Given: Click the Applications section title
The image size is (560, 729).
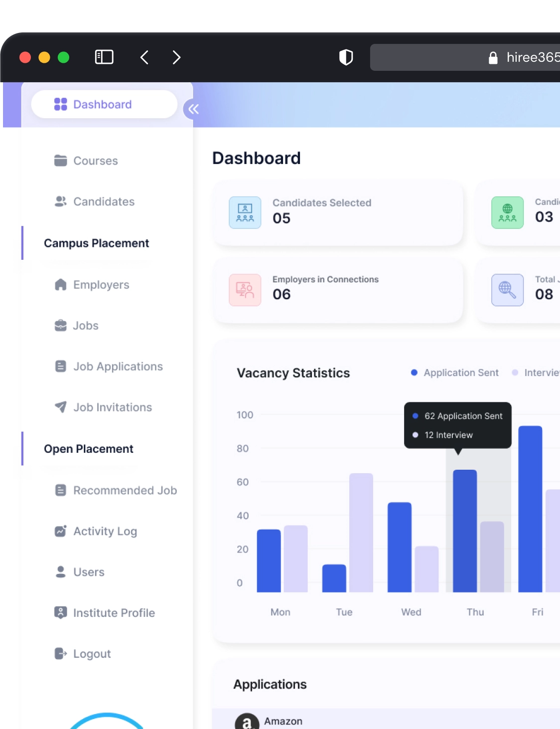Looking at the screenshot, I should coord(270,684).
